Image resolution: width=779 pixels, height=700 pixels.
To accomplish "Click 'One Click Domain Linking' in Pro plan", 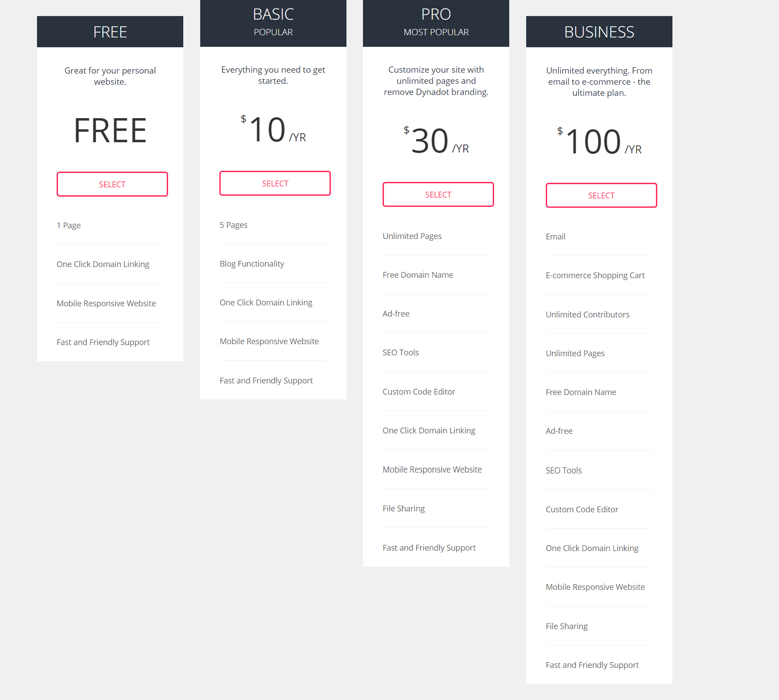I will click(x=429, y=430).
